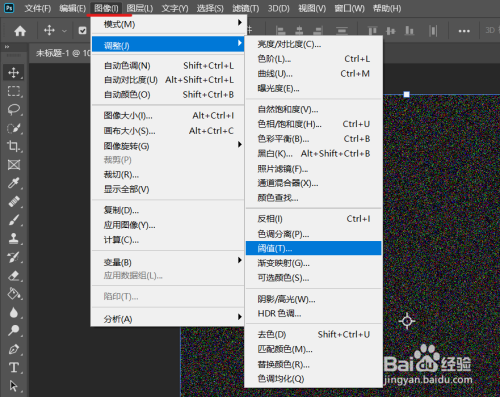The width and height of the screenshot is (500, 397).
Task: Click the transform handle atop the canvas
Action: (406, 95)
